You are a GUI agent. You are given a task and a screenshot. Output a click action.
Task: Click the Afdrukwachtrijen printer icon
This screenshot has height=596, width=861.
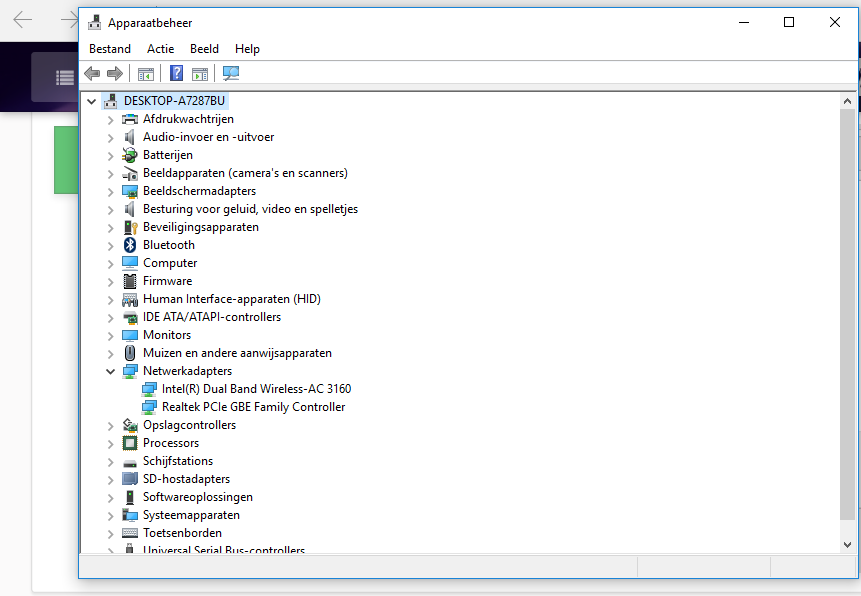coord(130,119)
